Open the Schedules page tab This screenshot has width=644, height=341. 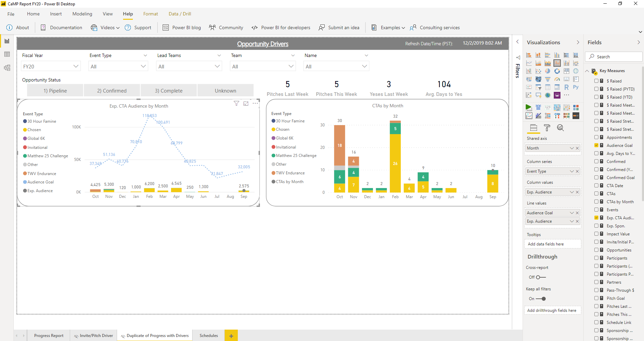pyautogui.click(x=209, y=335)
